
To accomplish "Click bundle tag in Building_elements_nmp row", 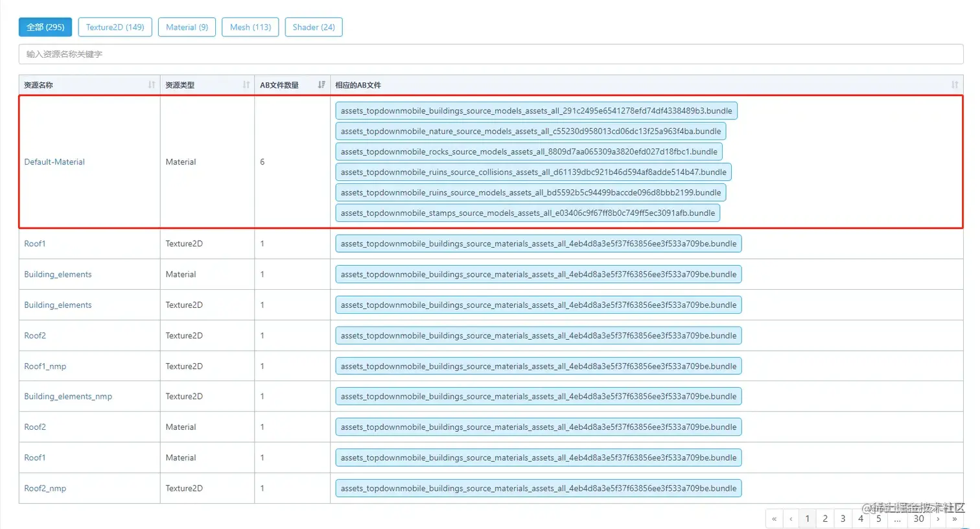I will 539,396.
